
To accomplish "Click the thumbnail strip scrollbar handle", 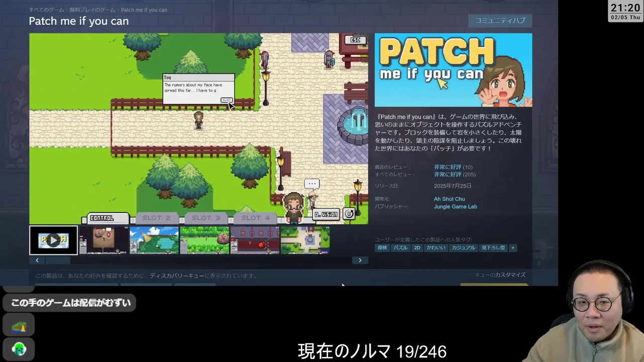I will pyautogui.click(x=58, y=260).
